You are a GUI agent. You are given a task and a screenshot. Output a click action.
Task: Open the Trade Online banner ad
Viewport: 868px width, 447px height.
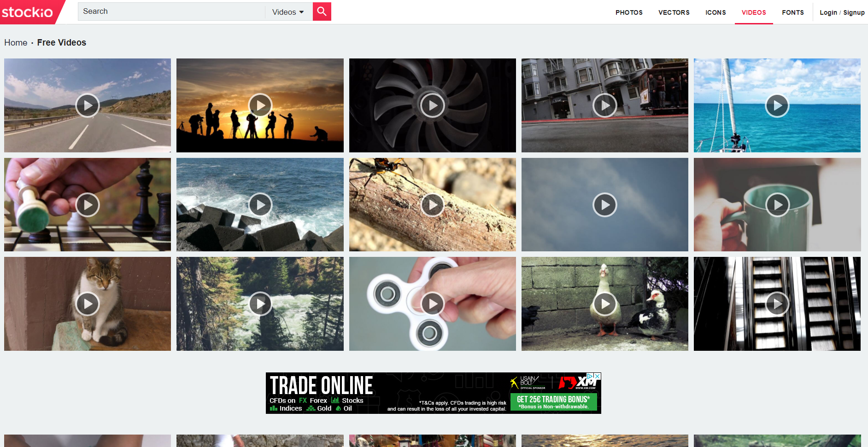click(433, 393)
